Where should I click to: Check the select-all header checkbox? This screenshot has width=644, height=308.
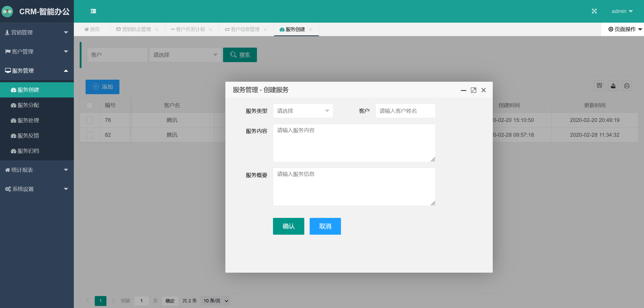click(89, 105)
